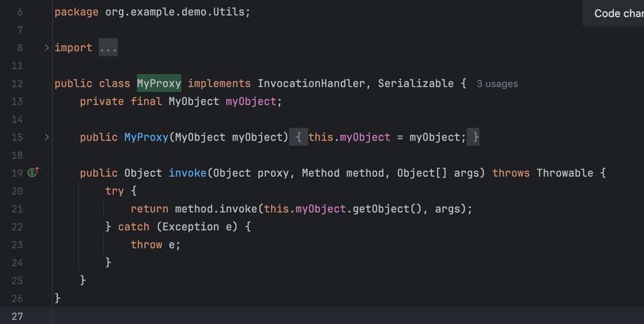Click the closing folded brace of the constructor
The height and width of the screenshot is (324, 644).
click(473, 137)
